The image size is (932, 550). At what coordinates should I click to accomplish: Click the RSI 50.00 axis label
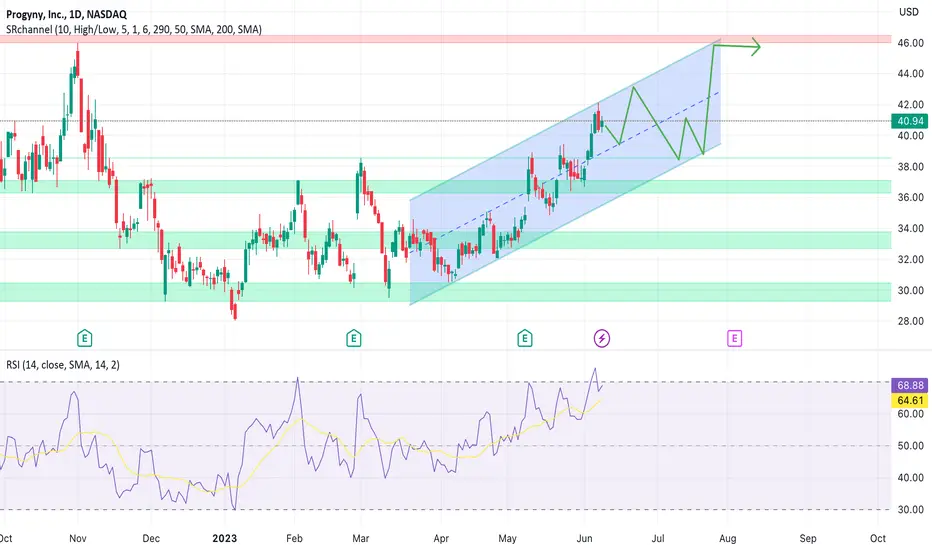click(x=910, y=445)
